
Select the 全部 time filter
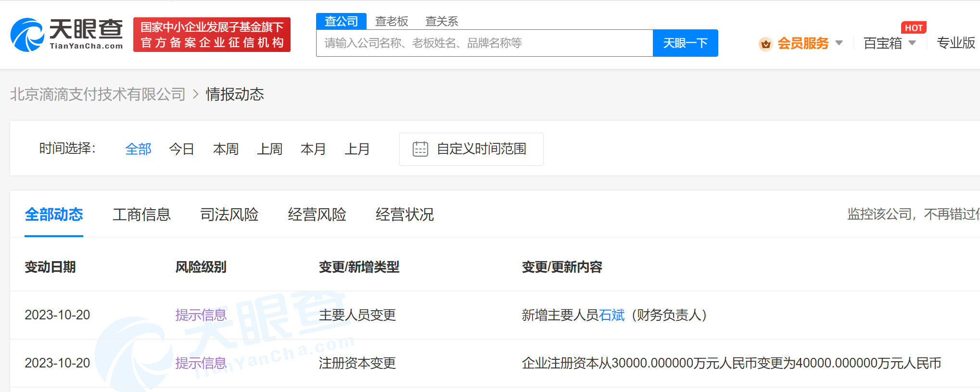[x=138, y=149]
